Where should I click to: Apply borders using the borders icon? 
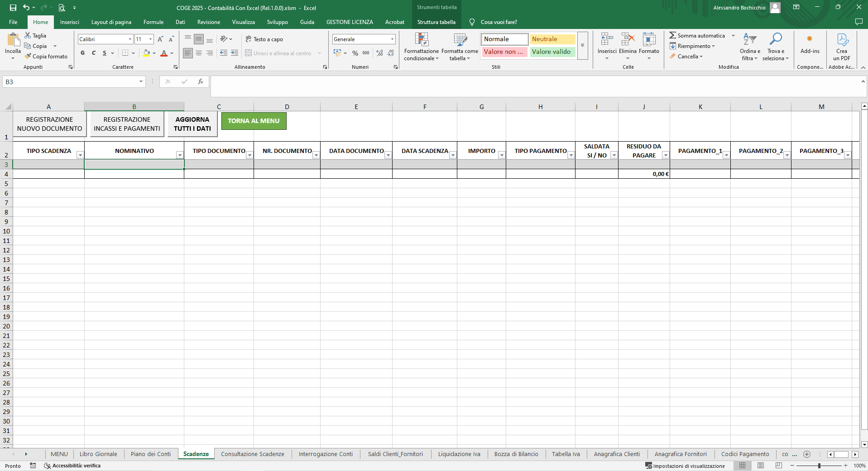125,53
